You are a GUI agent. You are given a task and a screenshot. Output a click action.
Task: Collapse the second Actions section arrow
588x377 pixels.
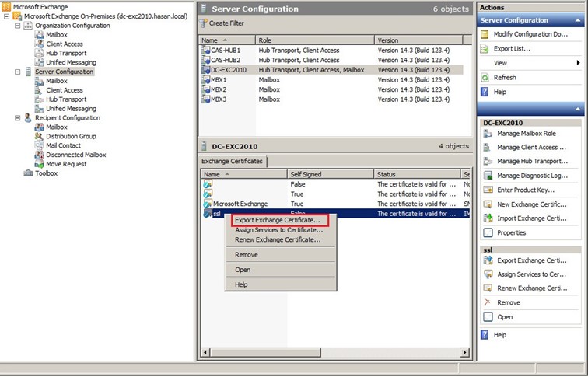[577, 110]
